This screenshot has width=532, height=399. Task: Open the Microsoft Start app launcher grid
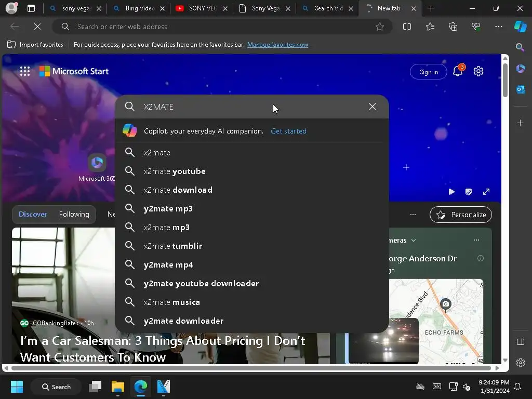tap(25, 71)
